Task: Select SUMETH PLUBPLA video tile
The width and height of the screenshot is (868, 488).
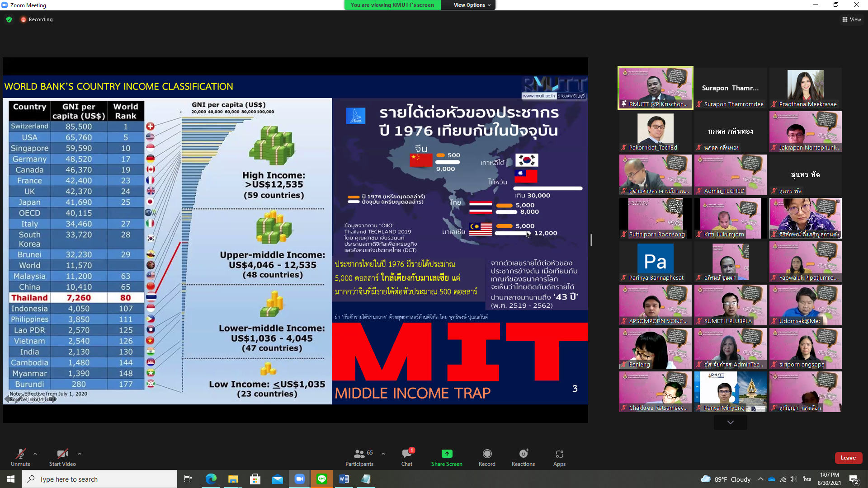Action: (731, 305)
